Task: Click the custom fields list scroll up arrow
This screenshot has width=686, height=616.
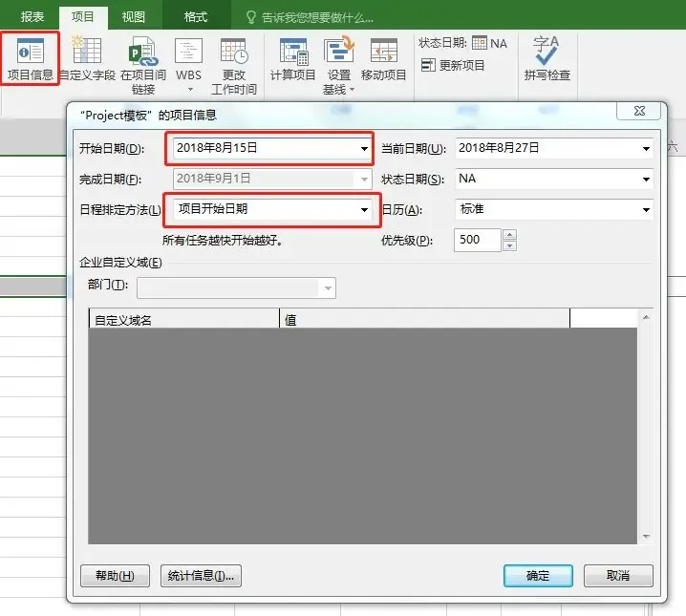Action: [x=646, y=317]
